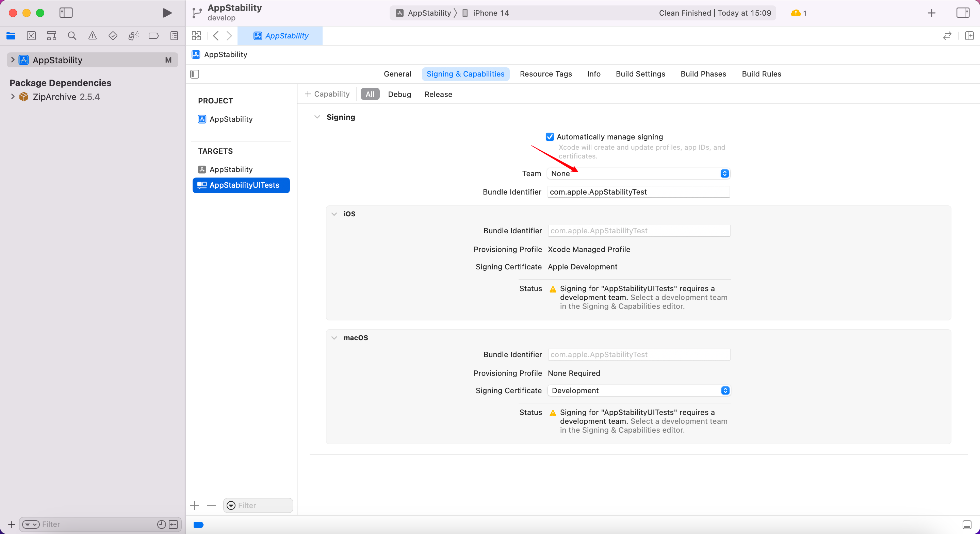Show Release configuration only
The height and width of the screenshot is (534, 980).
(438, 94)
